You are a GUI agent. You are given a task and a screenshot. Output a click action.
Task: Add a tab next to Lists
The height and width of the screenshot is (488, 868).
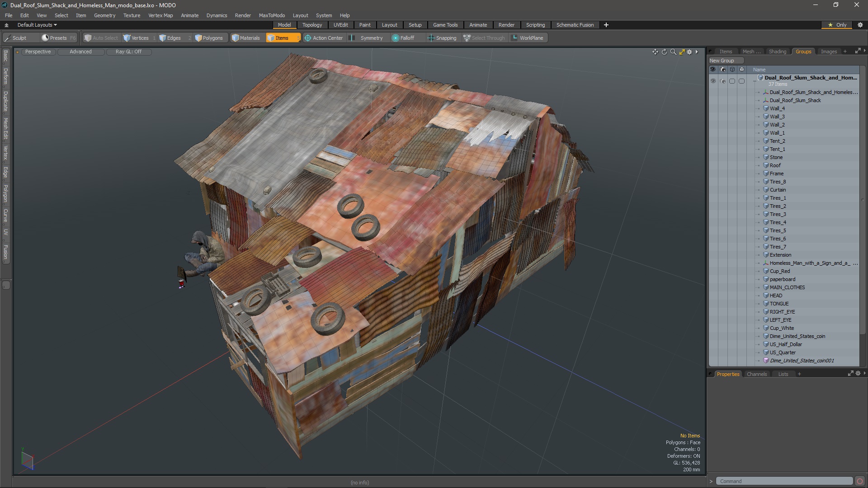pos(799,374)
